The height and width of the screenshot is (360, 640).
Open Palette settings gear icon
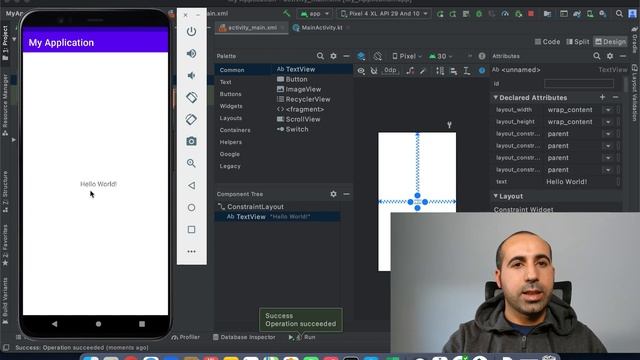coord(333,56)
